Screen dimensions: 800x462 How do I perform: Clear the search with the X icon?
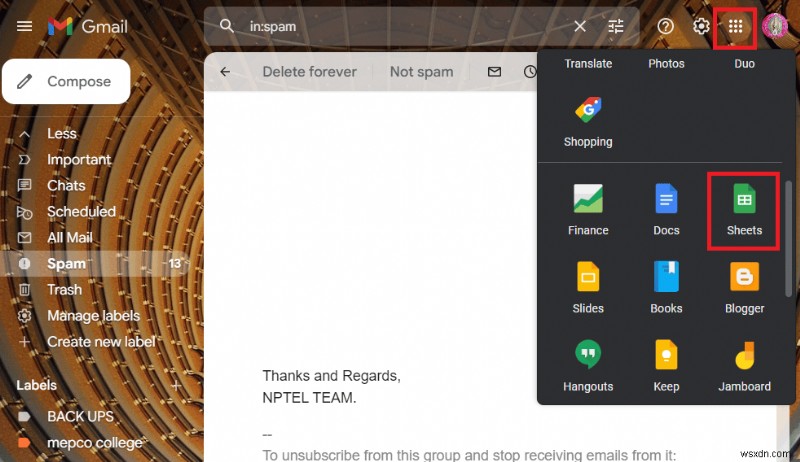coord(580,26)
